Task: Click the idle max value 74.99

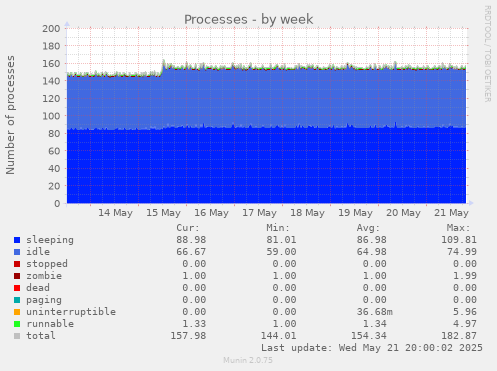Action: (462, 252)
